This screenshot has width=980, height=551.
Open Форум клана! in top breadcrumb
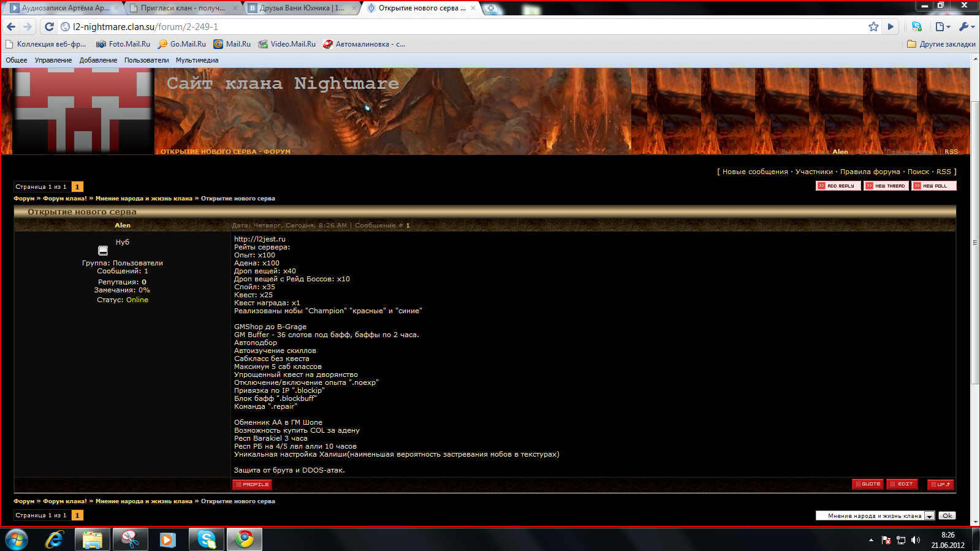click(x=65, y=199)
